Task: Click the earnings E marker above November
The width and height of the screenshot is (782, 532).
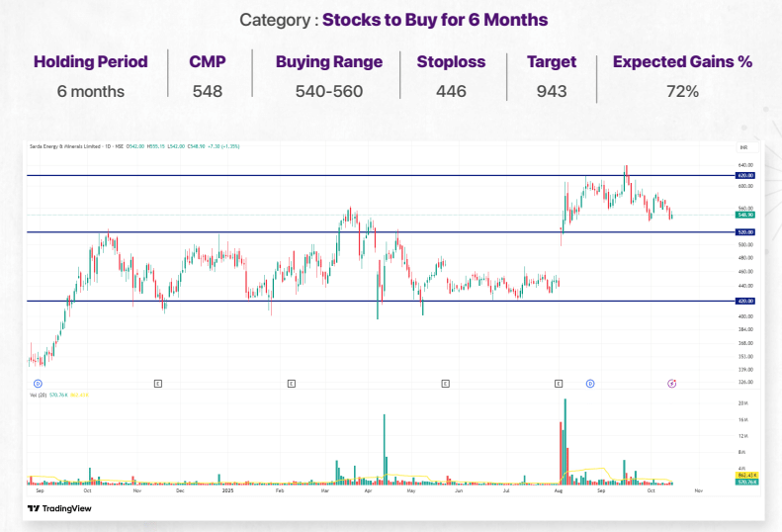Action: pos(157,382)
